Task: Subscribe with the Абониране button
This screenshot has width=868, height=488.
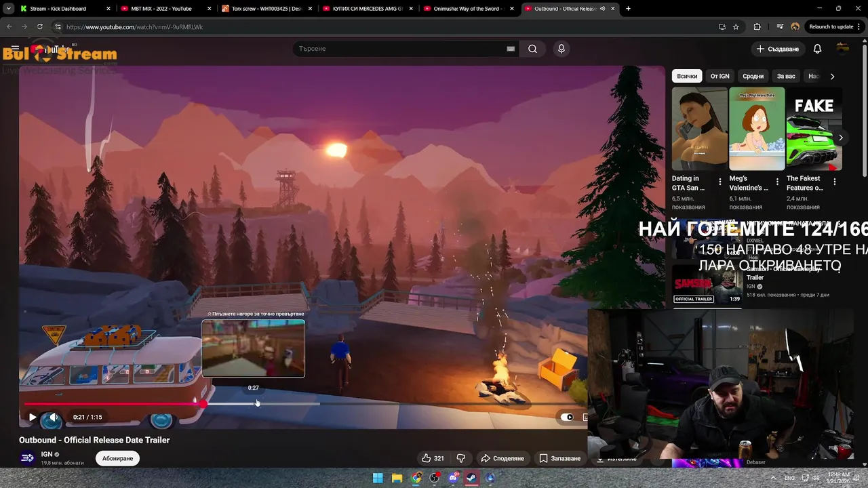Action: coord(117,458)
